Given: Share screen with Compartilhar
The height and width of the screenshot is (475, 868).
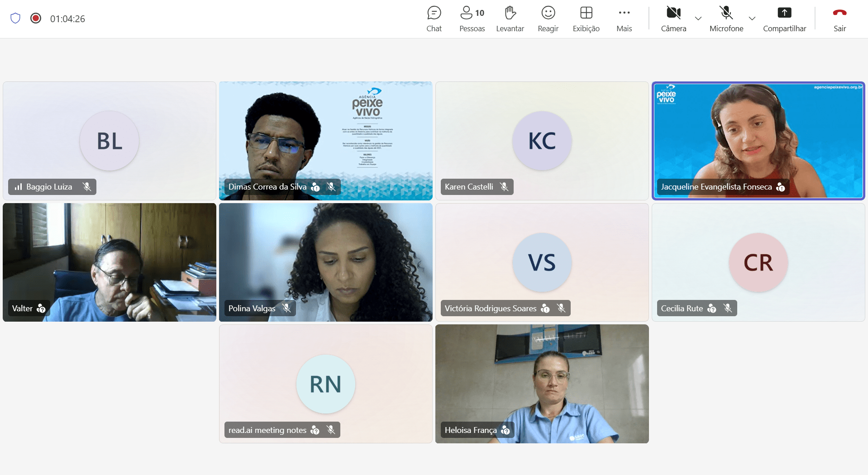Looking at the screenshot, I should (x=784, y=19).
